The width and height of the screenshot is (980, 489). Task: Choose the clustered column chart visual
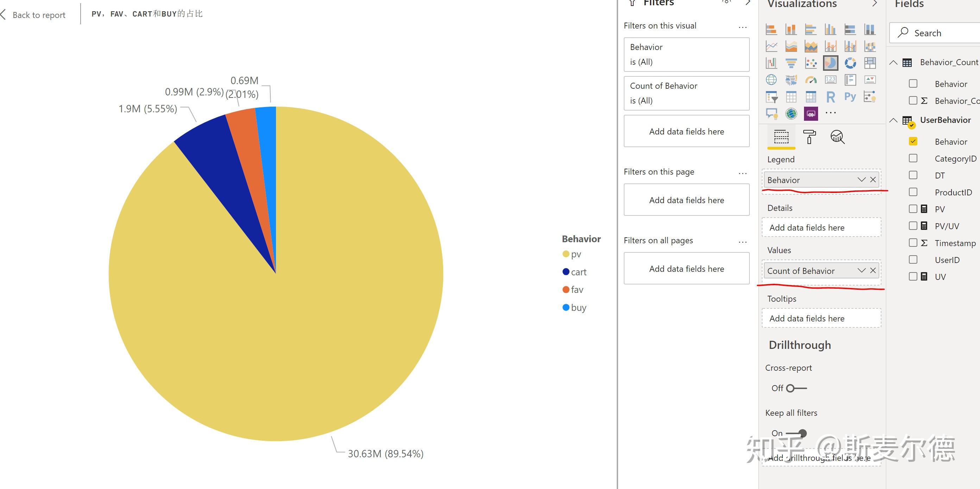(x=830, y=30)
